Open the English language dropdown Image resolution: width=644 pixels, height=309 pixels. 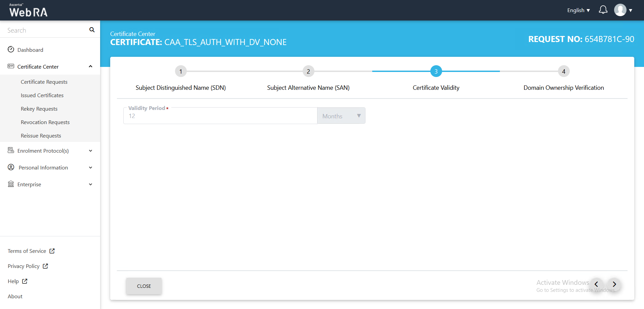tap(578, 10)
